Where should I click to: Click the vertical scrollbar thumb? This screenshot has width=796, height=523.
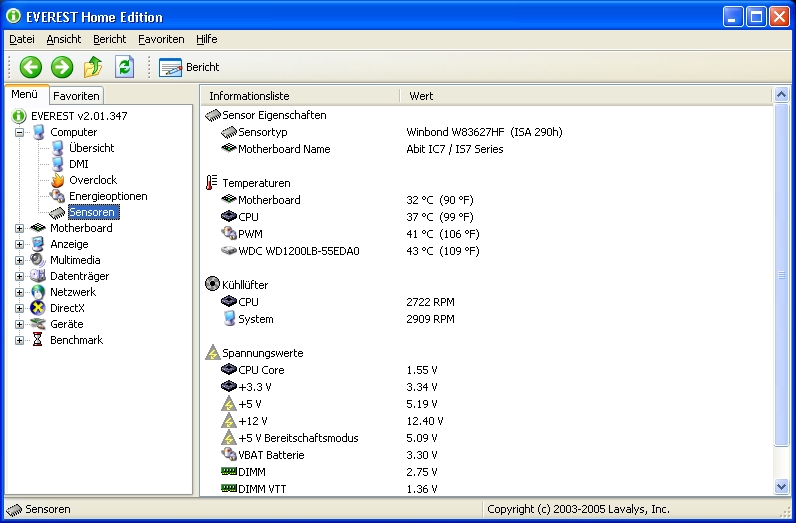782,275
